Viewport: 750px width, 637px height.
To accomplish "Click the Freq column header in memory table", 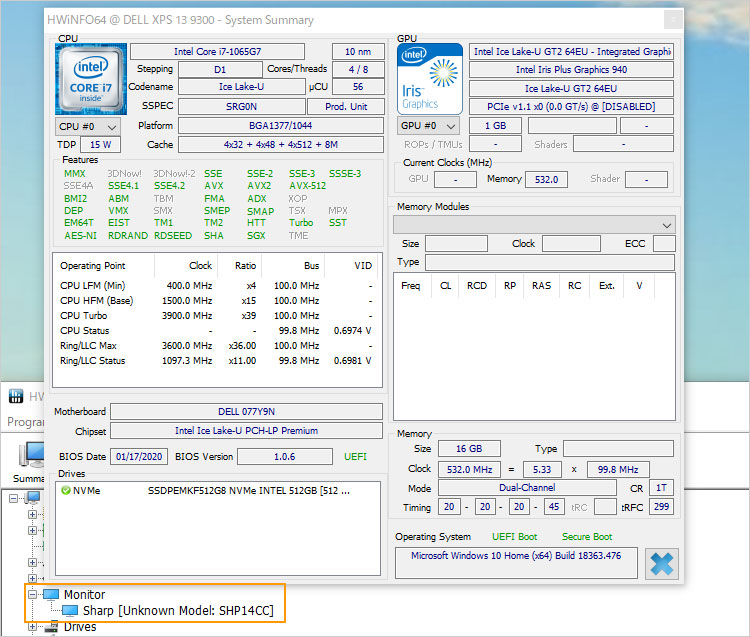I will tap(411, 286).
